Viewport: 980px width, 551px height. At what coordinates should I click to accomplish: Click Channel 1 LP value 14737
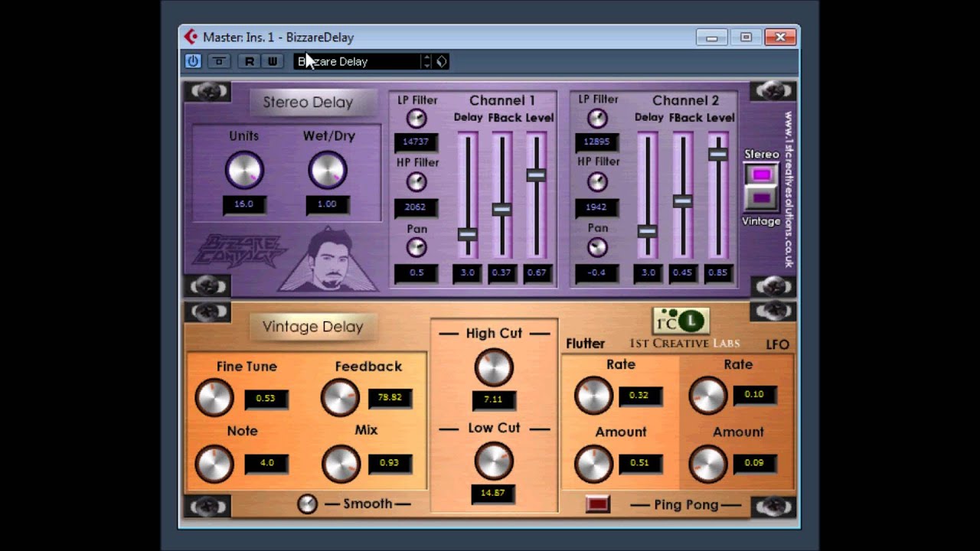point(416,142)
